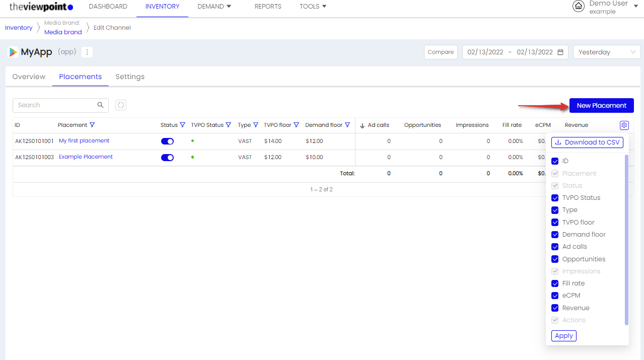
Task: Toggle status of My first placement
Action: 167,141
